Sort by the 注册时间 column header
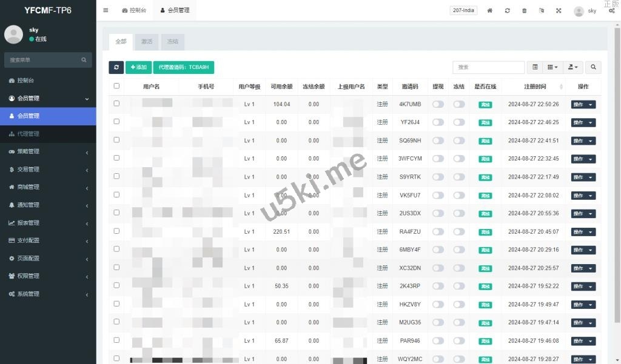 pos(535,87)
